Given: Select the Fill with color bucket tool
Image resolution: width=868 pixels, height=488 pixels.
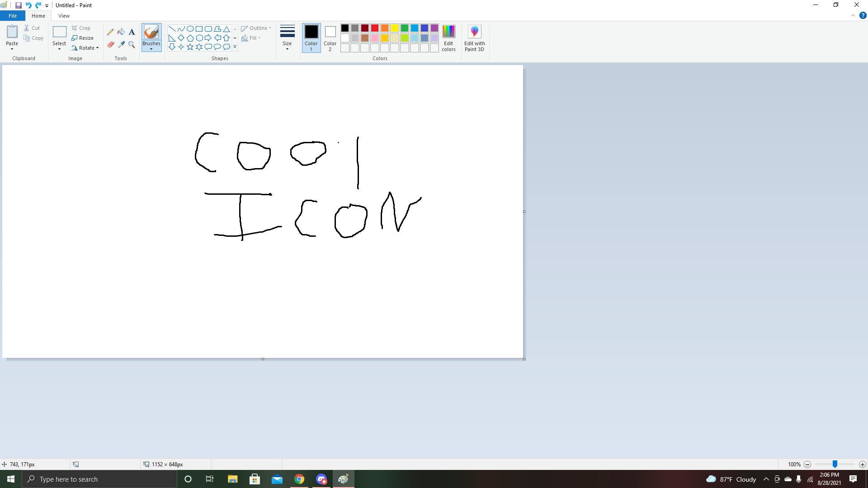Looking at the screenshot, I should point(121,32).
